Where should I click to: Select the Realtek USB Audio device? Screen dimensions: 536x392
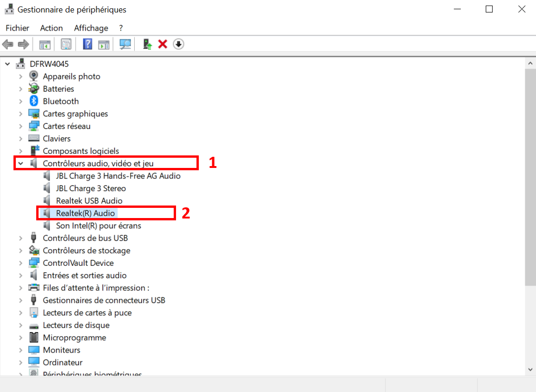(x=89, y=201)
